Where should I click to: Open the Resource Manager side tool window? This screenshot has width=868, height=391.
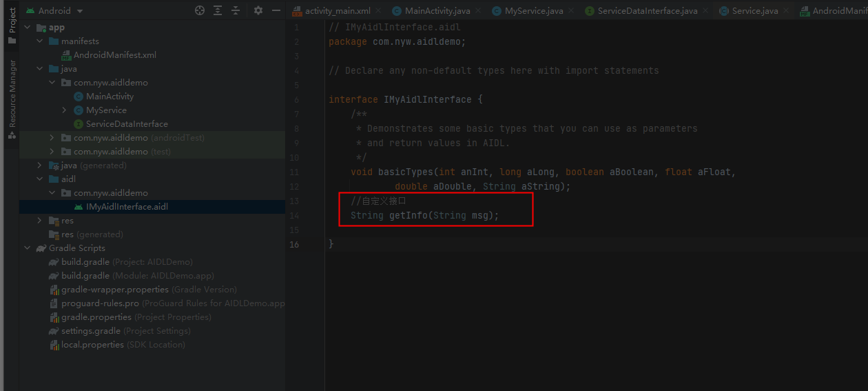coord(11,99)
